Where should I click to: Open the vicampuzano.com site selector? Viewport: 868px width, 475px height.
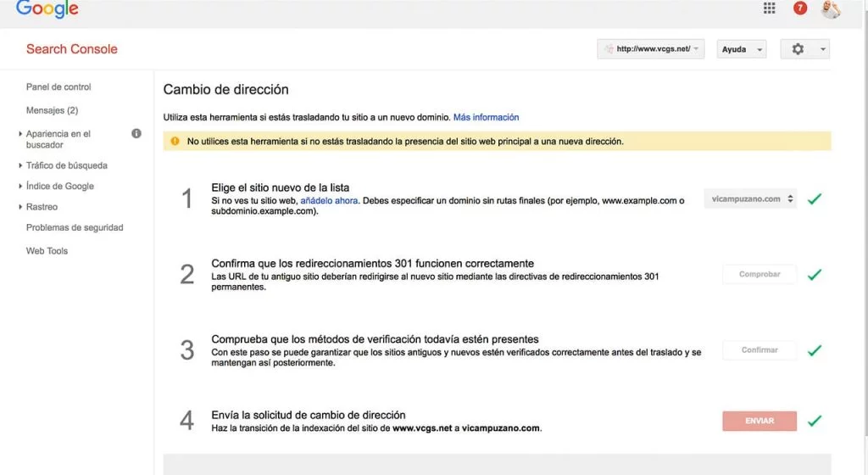tap(750, 198)
